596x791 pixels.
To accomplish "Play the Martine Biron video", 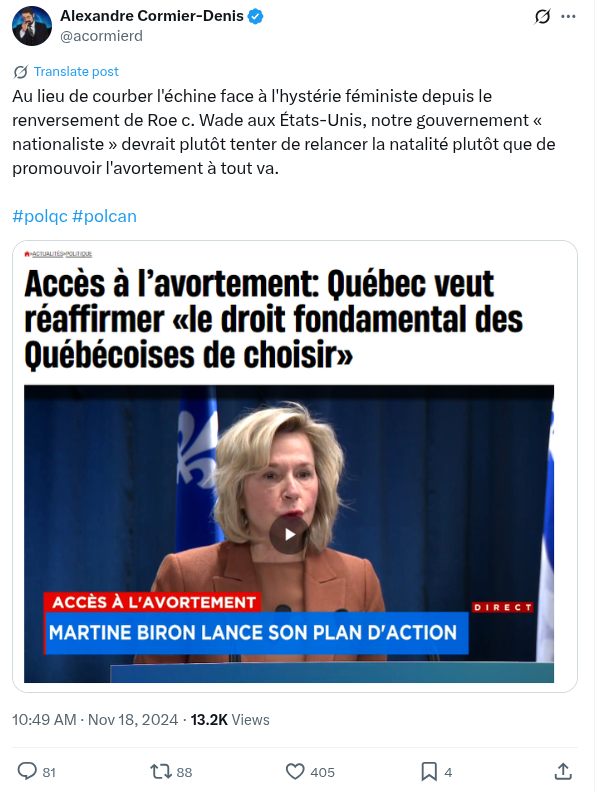I will [x=289, y=534].
